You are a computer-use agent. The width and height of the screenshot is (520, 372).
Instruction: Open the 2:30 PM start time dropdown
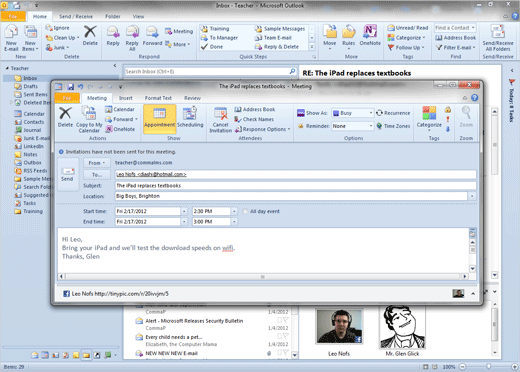234,211
